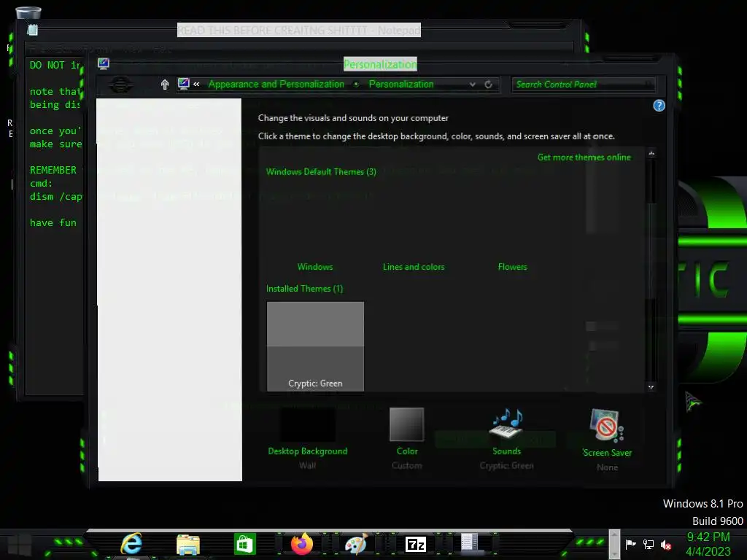
Task: Open the Color link
Action: 407,451
